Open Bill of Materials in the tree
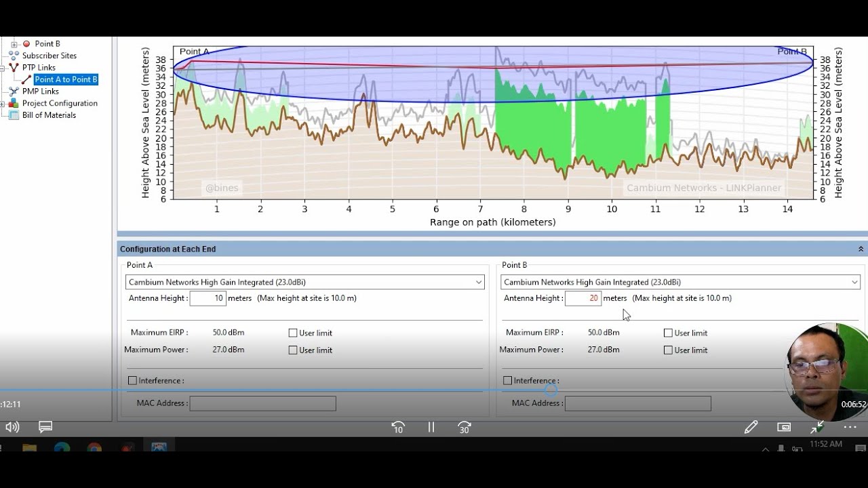This screenshot has height=488, width=868. coord(49,115)
